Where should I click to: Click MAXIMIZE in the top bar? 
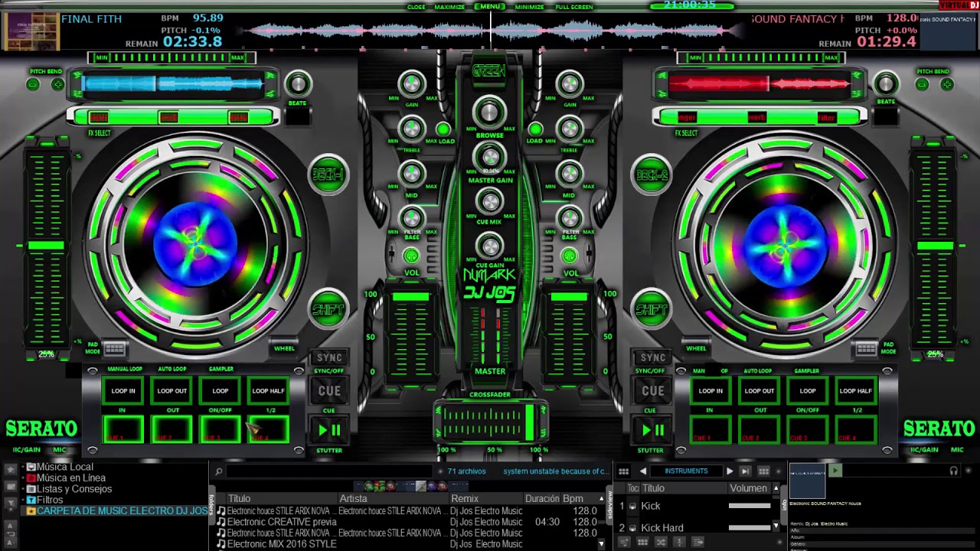coord(449,7)
